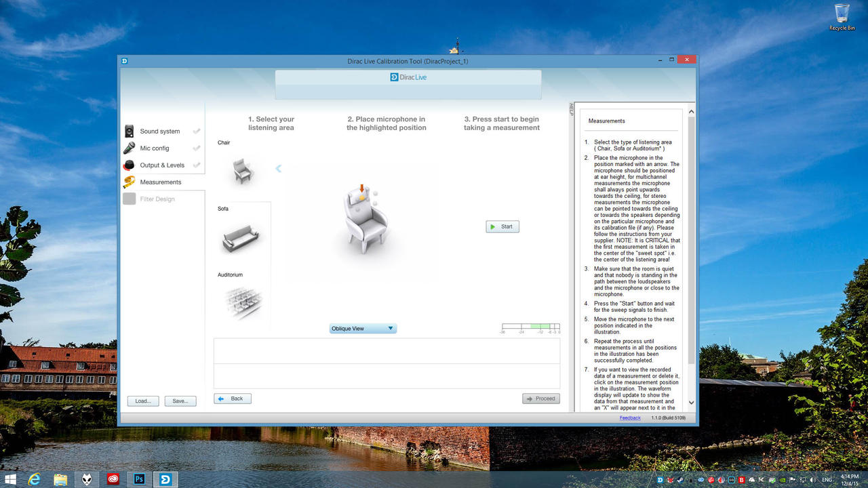Click the red B tray icon

coord(741,480)
